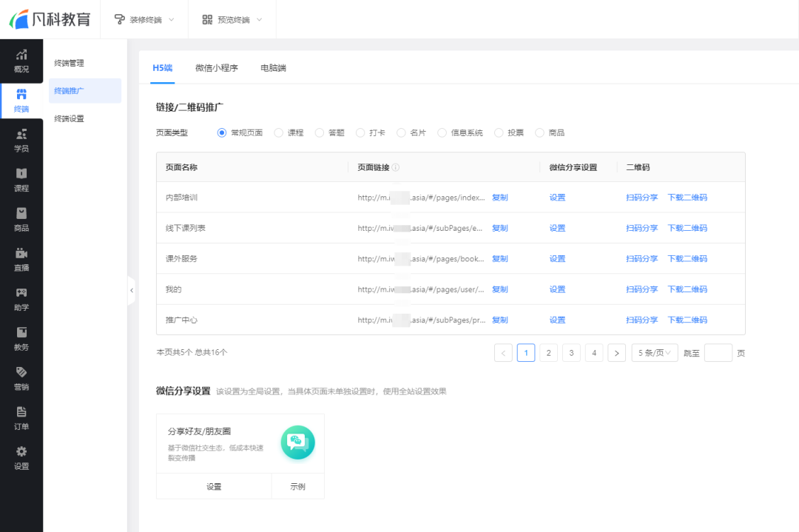This screenshot has width=799, height=532.
Task: Click the 订单 (Orders) sidebar icon
Action: [21, 420]
